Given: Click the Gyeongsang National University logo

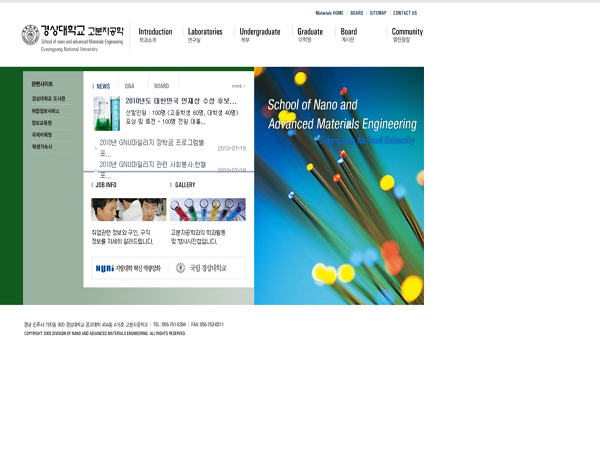Looking at the screenshot, I should pyautogui.click(x=72, y=37).
